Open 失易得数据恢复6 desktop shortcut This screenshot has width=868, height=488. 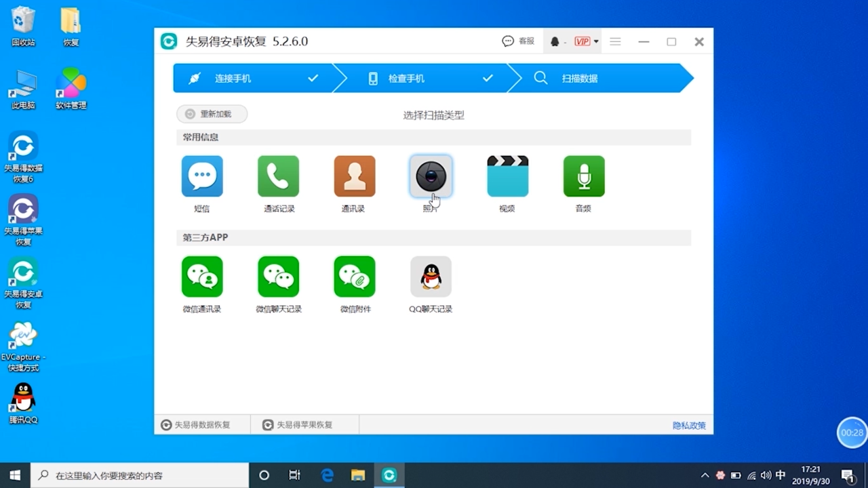(23, 157)
